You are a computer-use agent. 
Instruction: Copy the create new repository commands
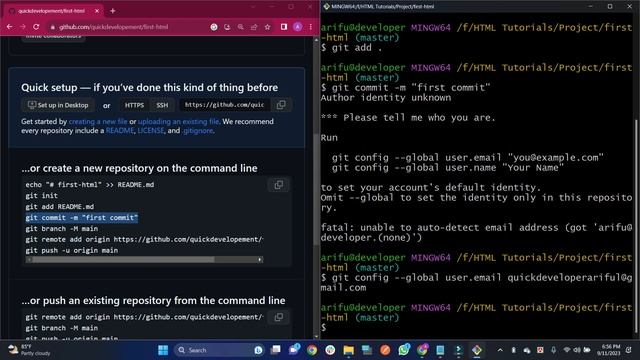(279, 185)
